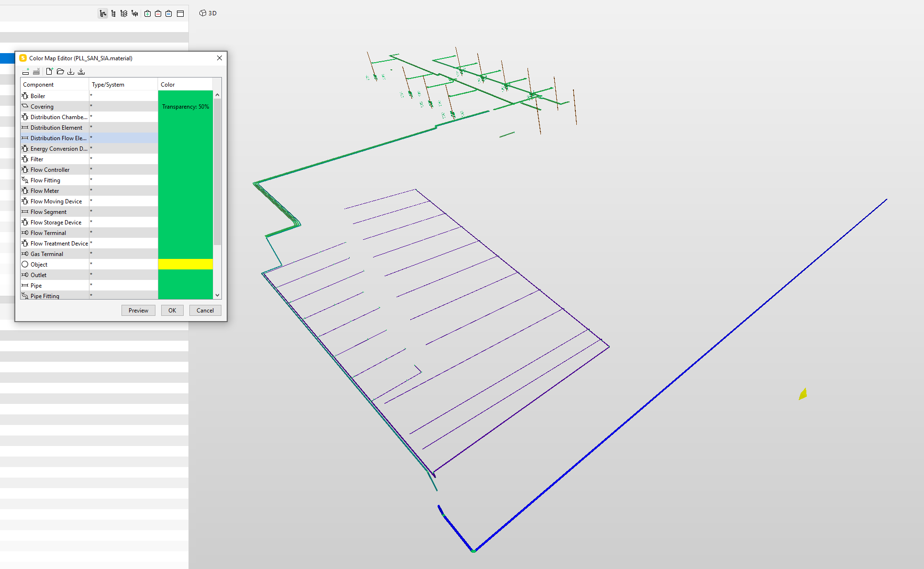Click the yellow color swatch for Object
This screenshot has width=924, height=569.
(x=186, y=264)
